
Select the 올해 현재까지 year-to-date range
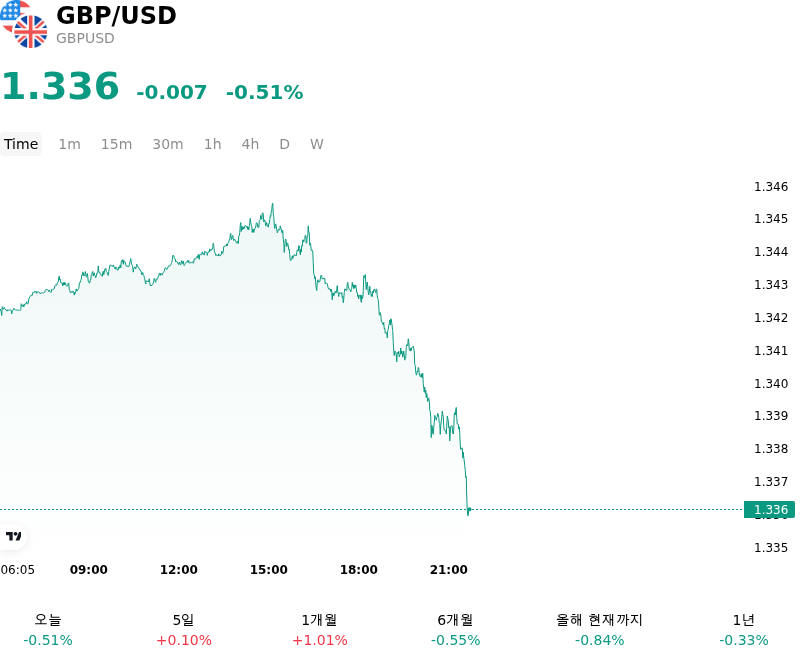coord(599,630)
